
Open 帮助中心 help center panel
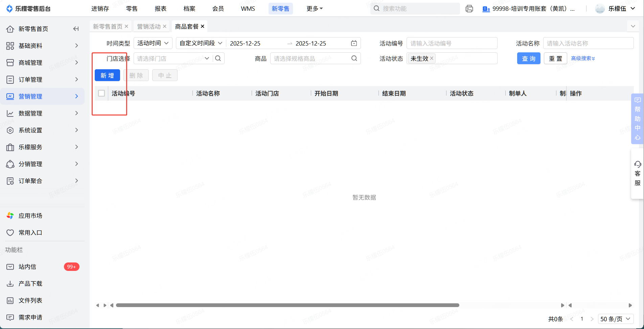point(637,119)
